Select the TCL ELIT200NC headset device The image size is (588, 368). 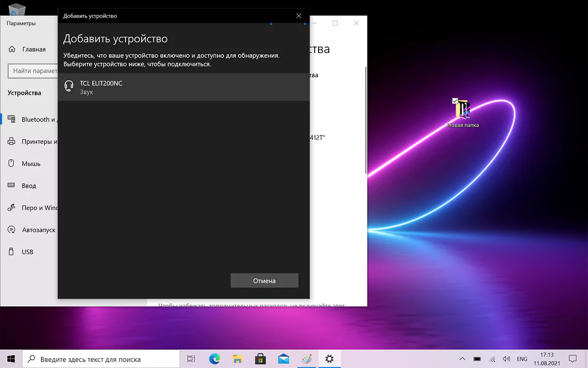click(x=184, y=87)
